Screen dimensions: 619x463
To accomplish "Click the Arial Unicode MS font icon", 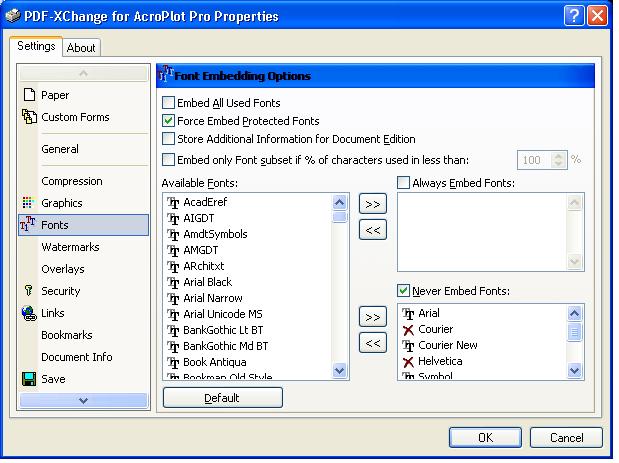I will coord(173,314).
